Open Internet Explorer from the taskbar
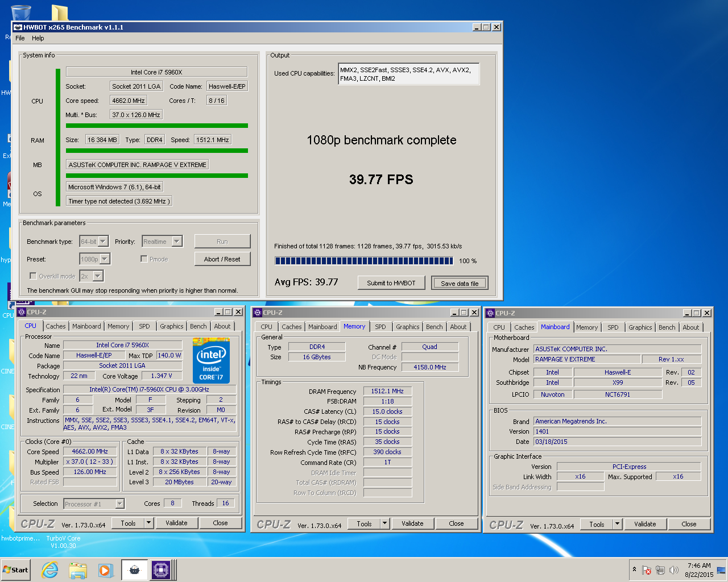This screenshot has height=582, width=728. coord(50,570)
